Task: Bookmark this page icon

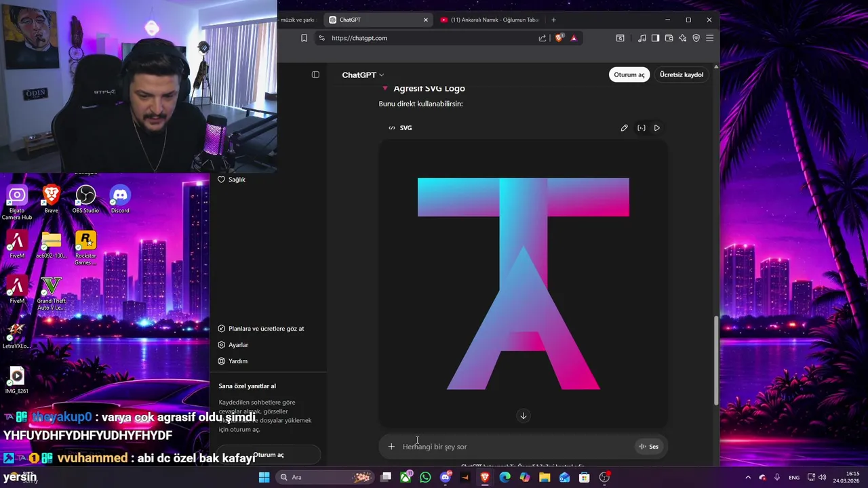Action: pyautogui.click(x=304, y=38)
